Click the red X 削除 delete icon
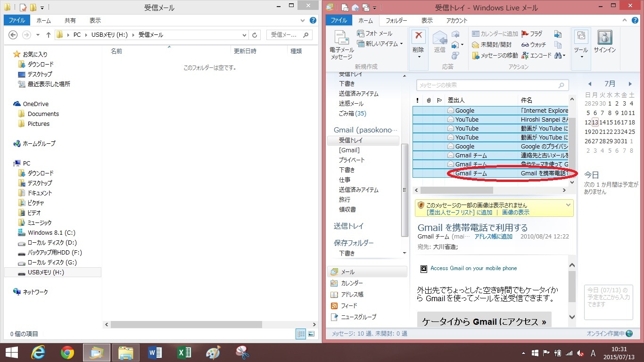 418,37
